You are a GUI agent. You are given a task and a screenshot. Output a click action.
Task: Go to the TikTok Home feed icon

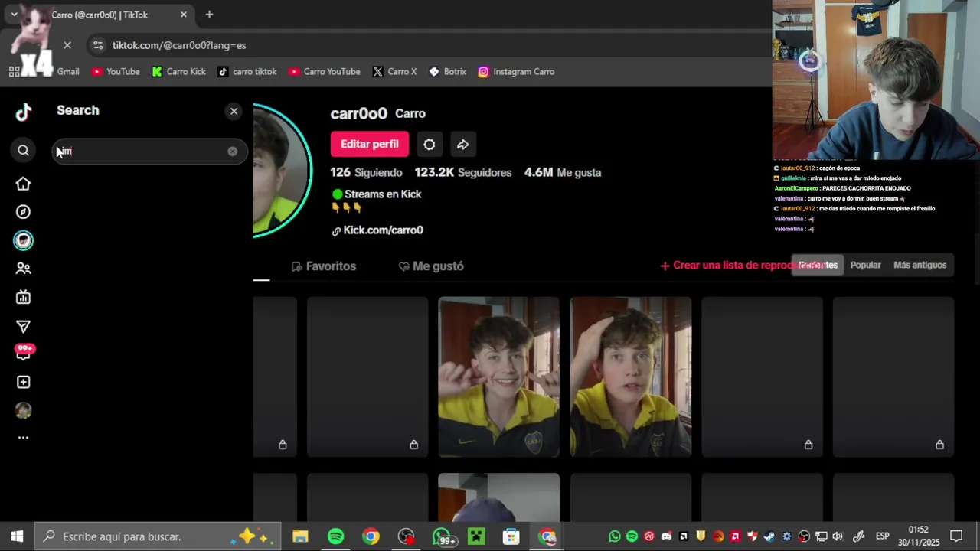click(x=23, y=184)
